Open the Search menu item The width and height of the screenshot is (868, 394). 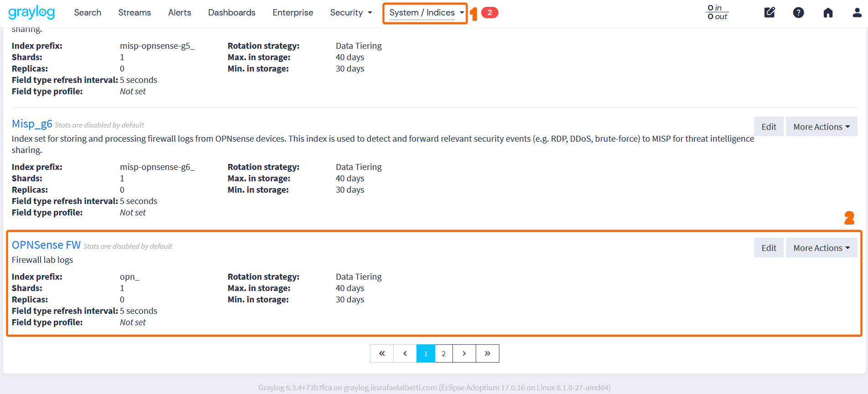[x=88, y=12]
